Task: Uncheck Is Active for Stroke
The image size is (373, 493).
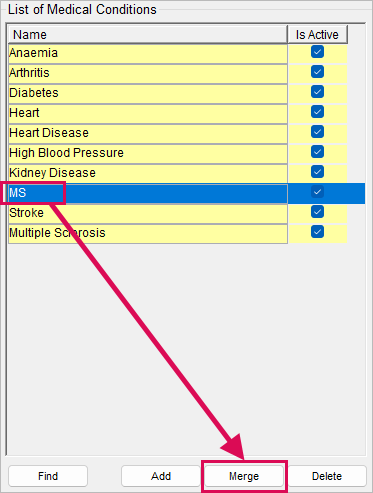Action: [317, 212]
